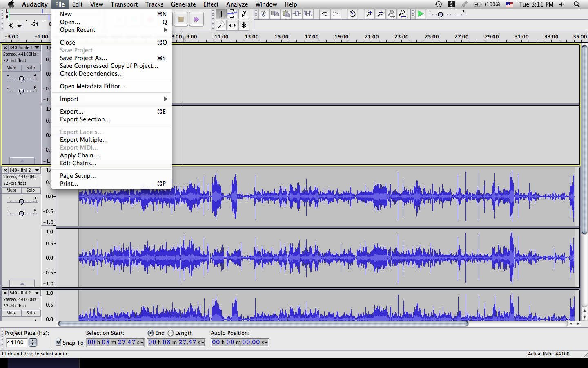Click the Silence audio toolbar icon
588x368 pixels.
pos(308,14)
